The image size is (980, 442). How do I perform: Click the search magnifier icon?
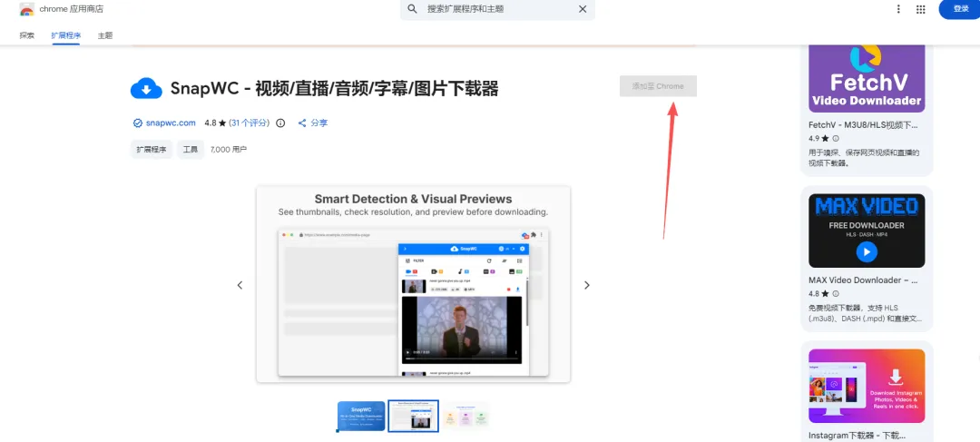412,9
